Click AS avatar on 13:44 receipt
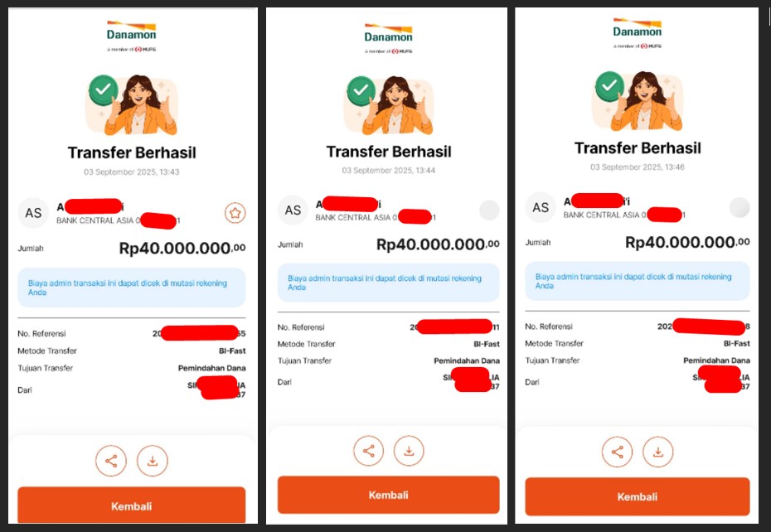Screen dimensions: 771x532 (x=293, y=210)
